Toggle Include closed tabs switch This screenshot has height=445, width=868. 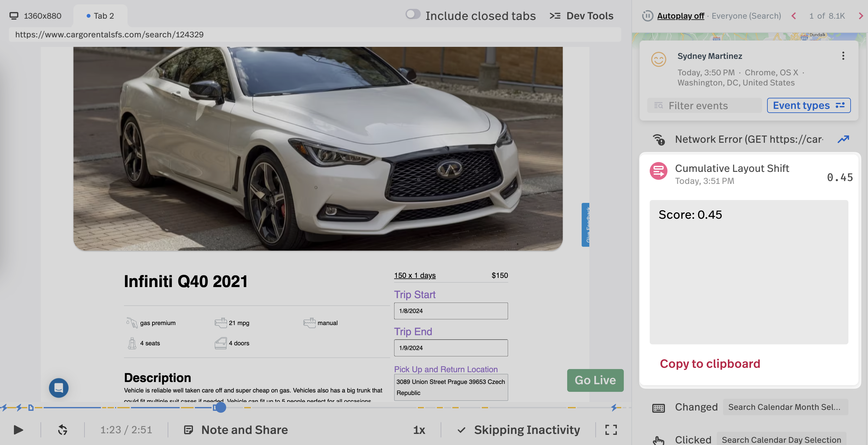(413, 15)
